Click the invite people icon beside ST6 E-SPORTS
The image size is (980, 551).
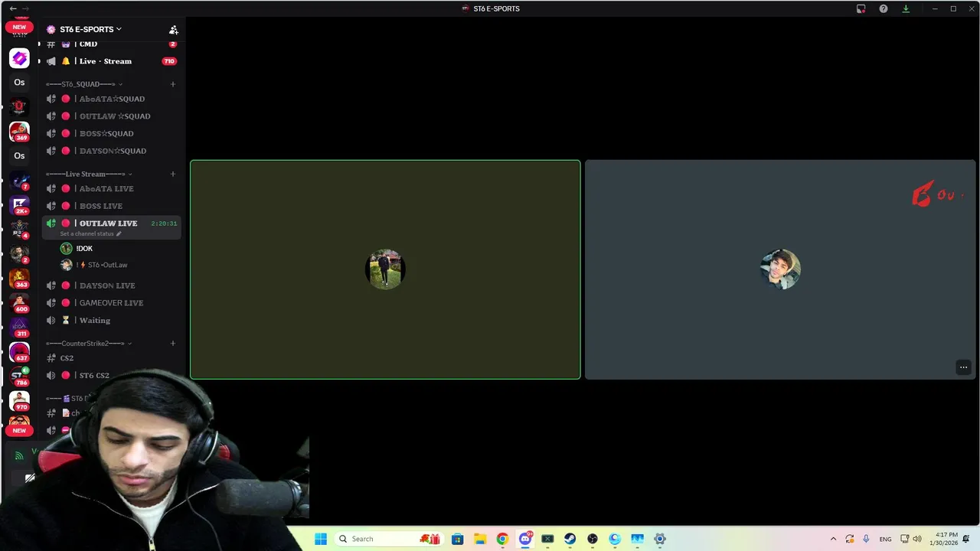click(174, 30)
